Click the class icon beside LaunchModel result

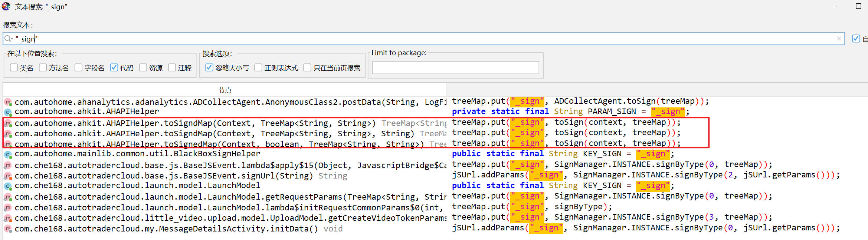8,186
